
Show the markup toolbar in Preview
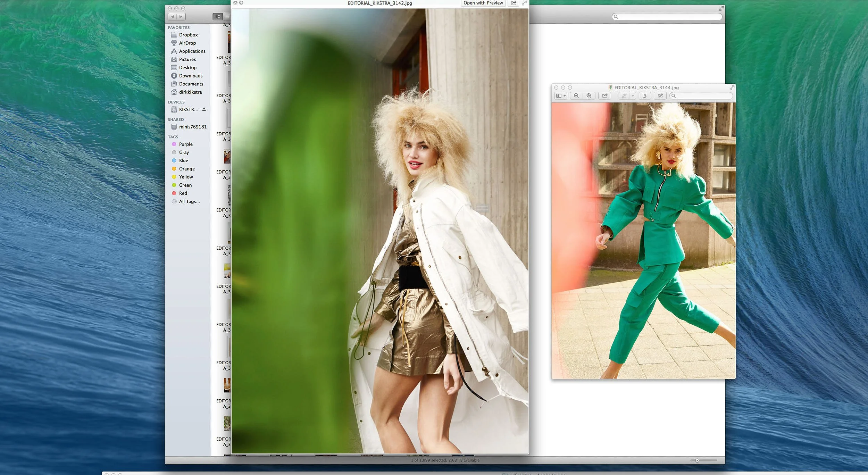click(660, 96)
